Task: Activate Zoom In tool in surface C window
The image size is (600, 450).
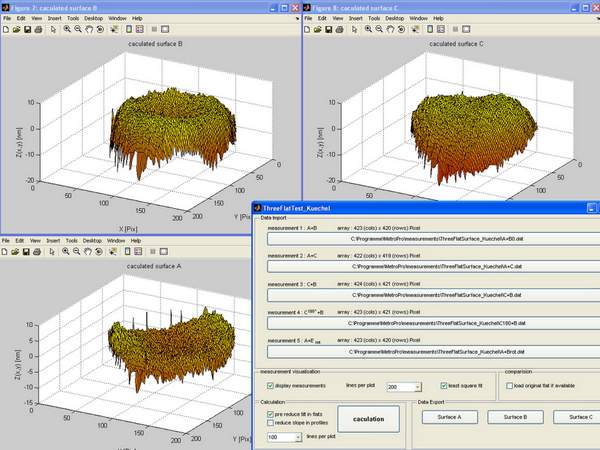Action: [368, 29]
